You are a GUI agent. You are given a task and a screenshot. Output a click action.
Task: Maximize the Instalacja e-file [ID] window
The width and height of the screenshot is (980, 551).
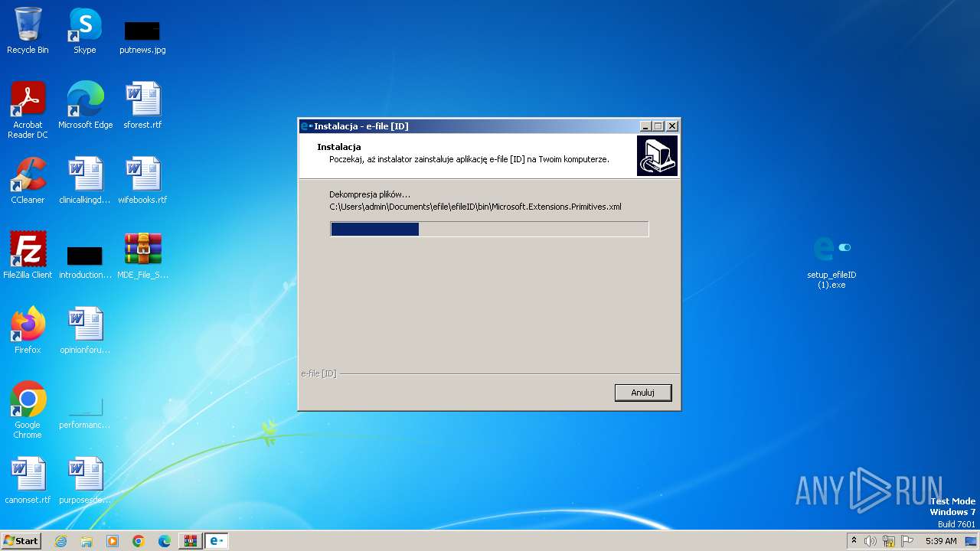pos(658,126)
